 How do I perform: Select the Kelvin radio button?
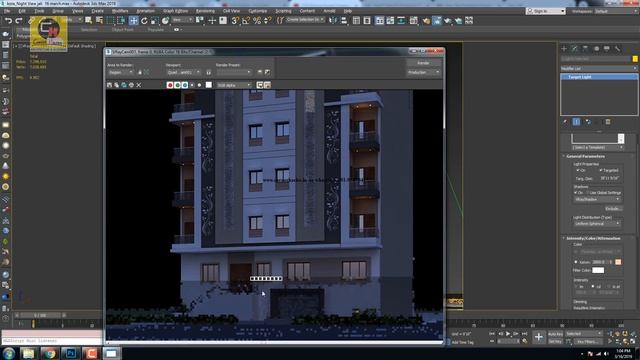point(576,262)
